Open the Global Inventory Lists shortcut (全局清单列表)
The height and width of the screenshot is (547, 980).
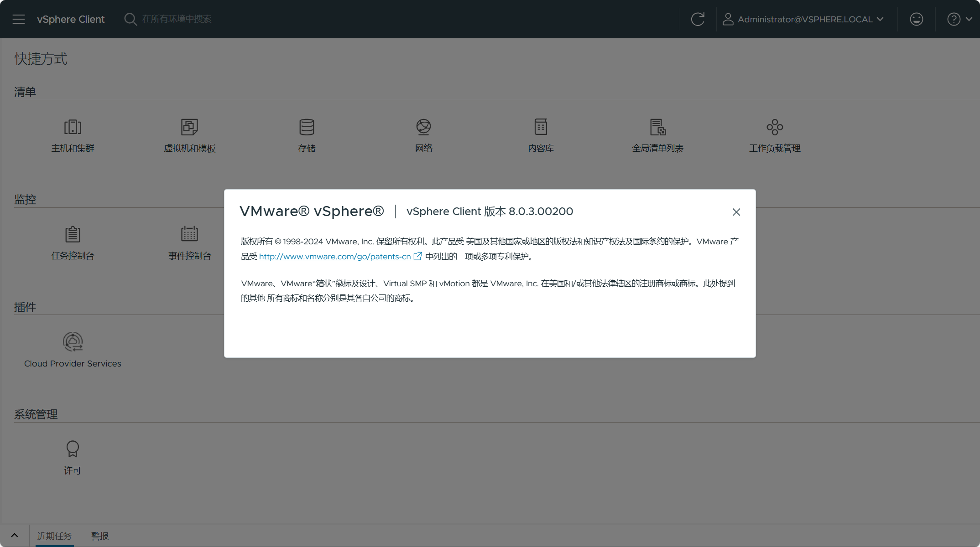657,136
